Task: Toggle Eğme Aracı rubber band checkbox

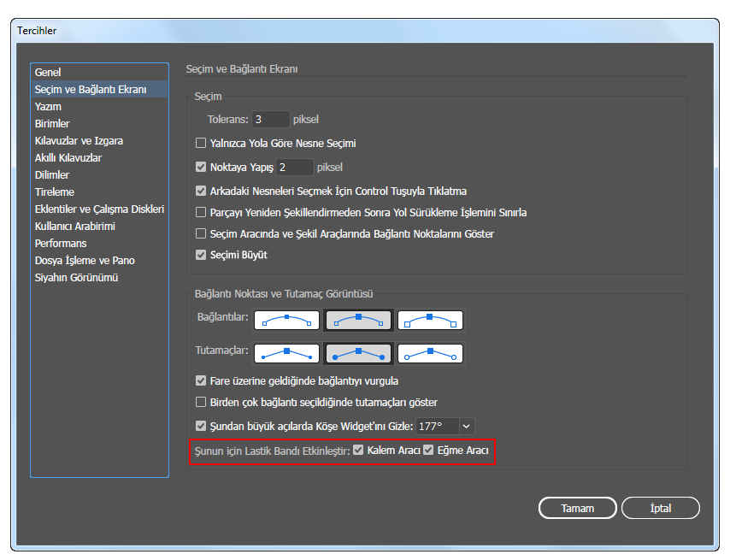Action: pos(428,450)
